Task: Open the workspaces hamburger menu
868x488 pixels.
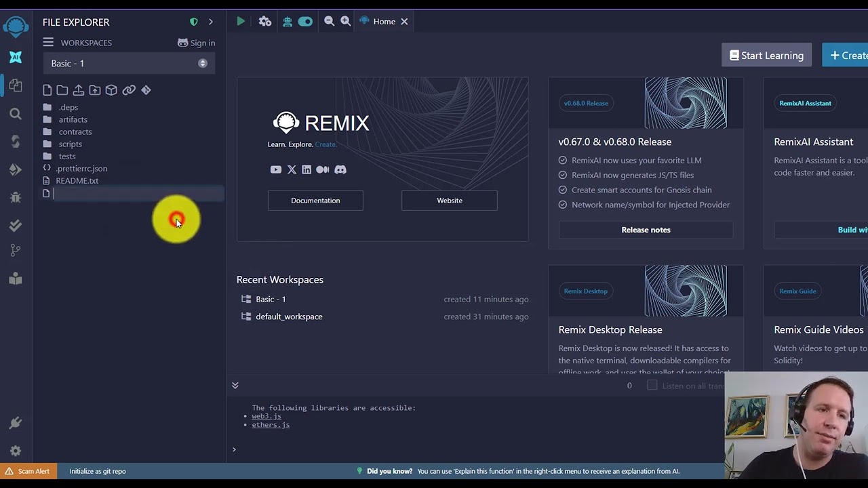Action: pyautogui.click(x=48, y=43)
